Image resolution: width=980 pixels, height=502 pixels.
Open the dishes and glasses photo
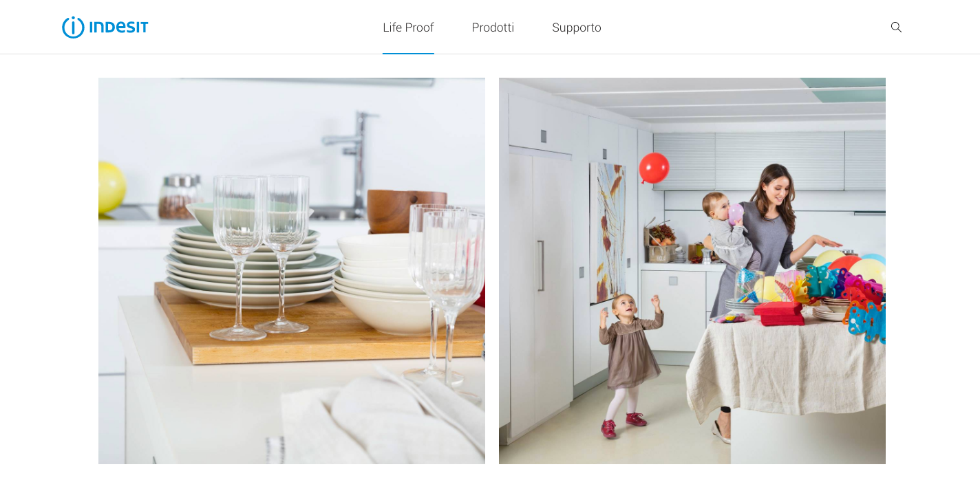(292, 271)
